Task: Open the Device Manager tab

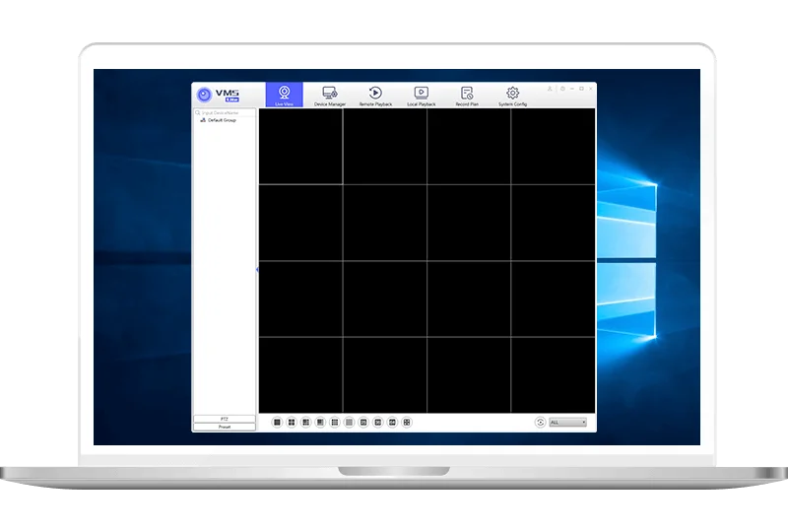Action: point(330,95)
